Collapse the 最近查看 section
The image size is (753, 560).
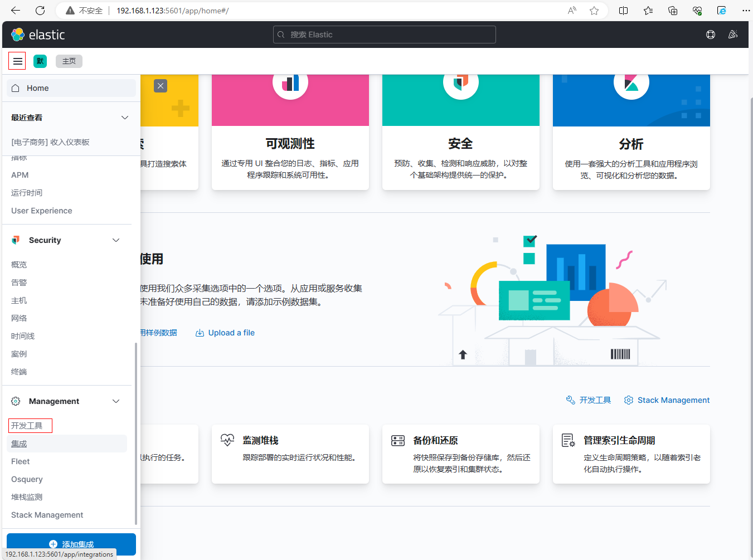(125, 118)
